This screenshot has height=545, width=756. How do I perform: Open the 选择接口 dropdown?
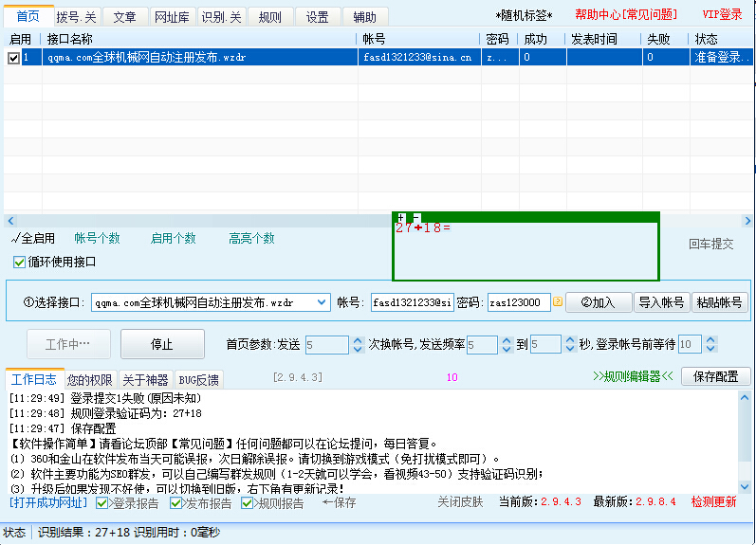click(x=322, y=302)
